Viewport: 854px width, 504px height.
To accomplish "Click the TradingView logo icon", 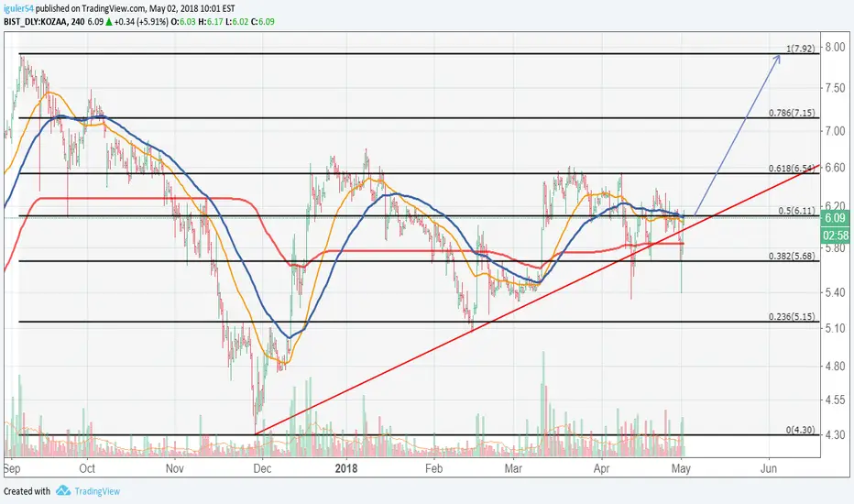I will (63, 490).
